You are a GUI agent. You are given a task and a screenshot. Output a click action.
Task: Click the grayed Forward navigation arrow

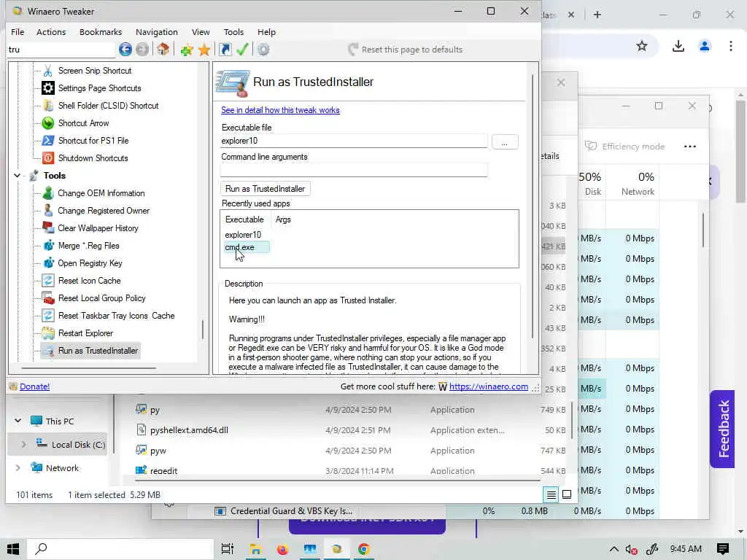point(142,49)
